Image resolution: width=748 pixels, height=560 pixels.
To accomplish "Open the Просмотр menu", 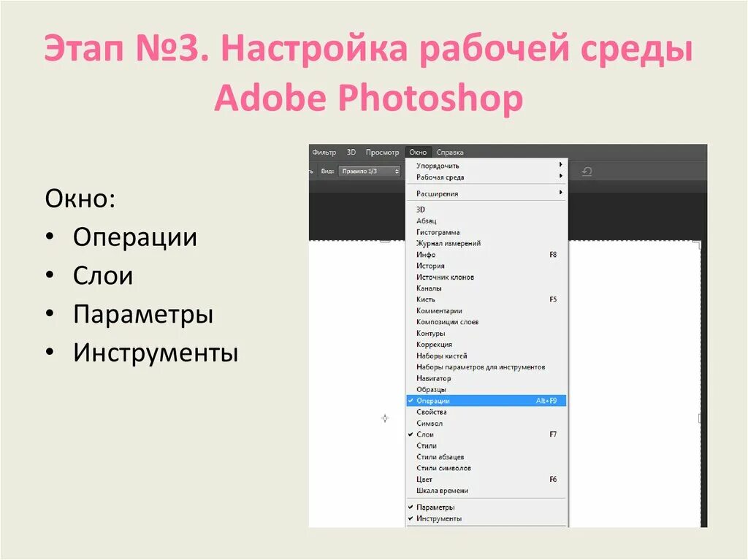I will point(382,152).
